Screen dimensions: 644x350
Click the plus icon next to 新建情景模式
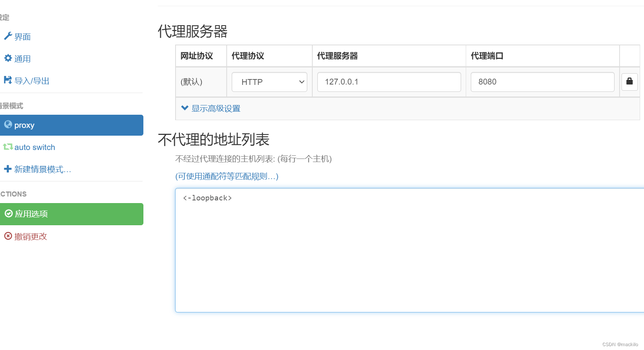[8, 169]
